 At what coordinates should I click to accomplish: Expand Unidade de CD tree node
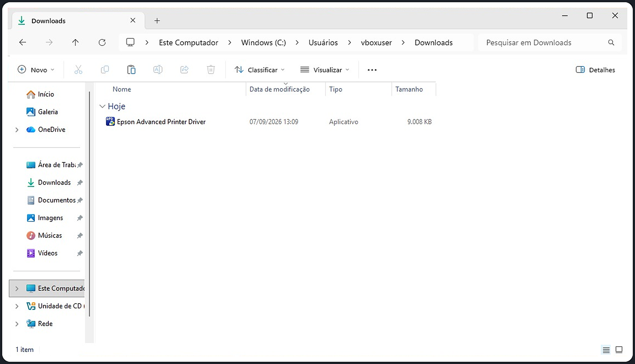coord(17,306)
